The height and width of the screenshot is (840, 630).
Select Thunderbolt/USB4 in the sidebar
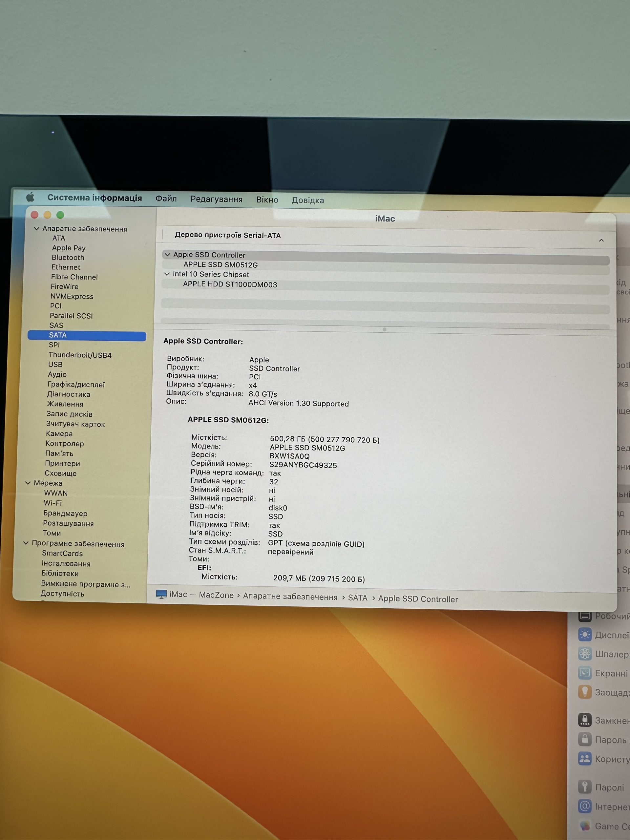[x=80, y=355]
